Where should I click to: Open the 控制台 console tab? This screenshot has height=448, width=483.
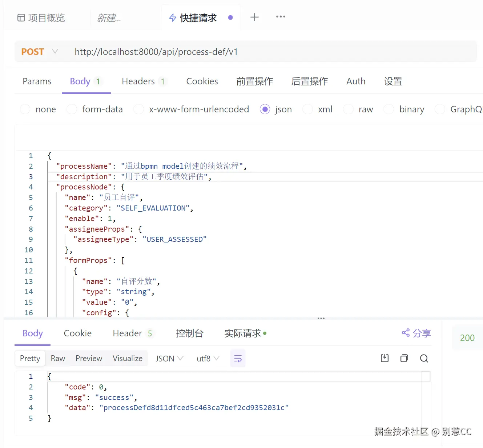(189, 333)
